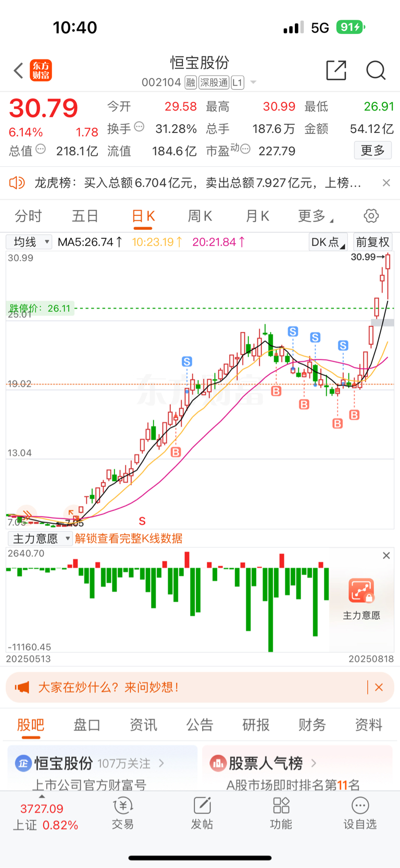Tap the 龙虎榜 speaker announcement icon
This screenshot has height=868, width=400.
[17, 183]
